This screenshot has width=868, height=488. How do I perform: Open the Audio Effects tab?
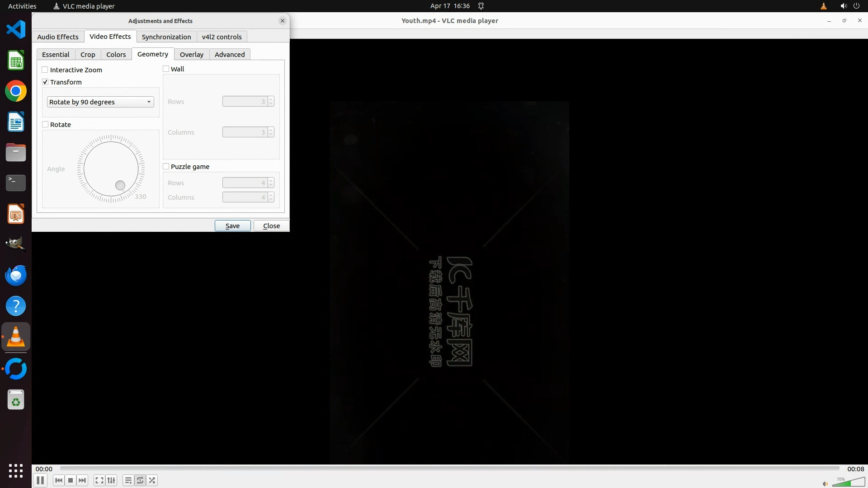(58, 37)
